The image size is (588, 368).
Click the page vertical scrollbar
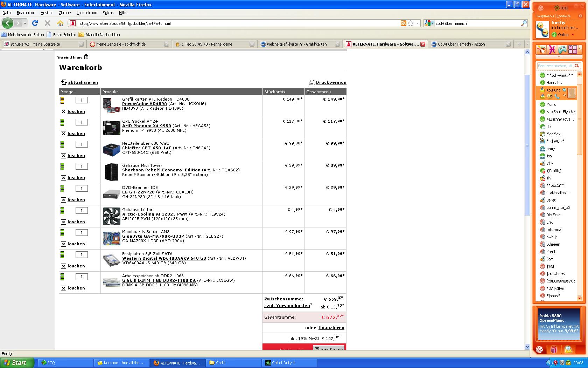pos(527,145)
